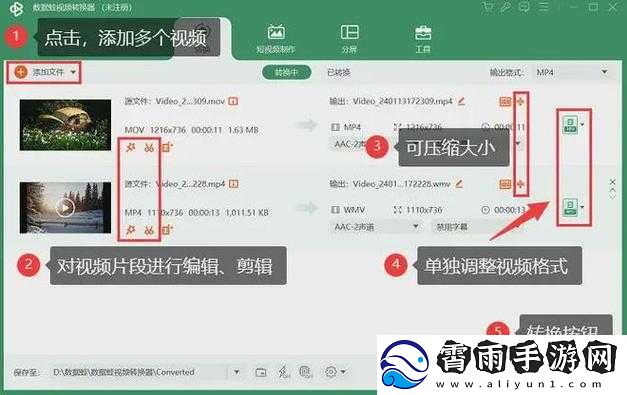This screenshot has width=627, height=395.
Task: Click the gear settings icon at bottom
Action: (x=331, y=372)
